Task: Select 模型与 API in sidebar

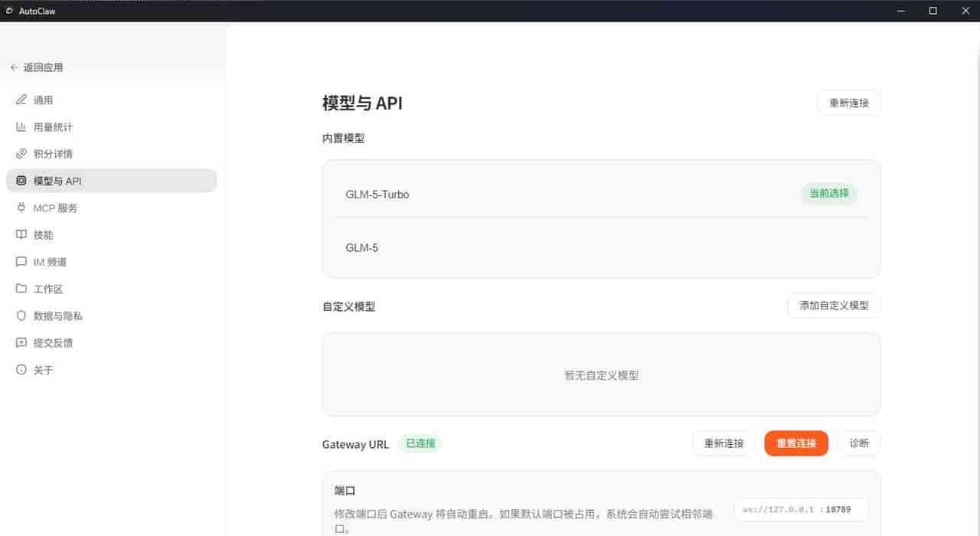Action: 112,181
